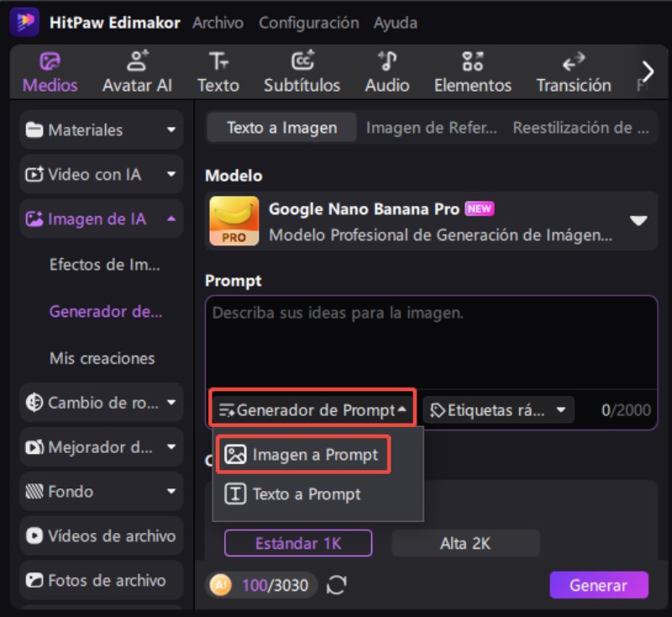Open the Transición panel
672x617 pixels.
point(573,71)
